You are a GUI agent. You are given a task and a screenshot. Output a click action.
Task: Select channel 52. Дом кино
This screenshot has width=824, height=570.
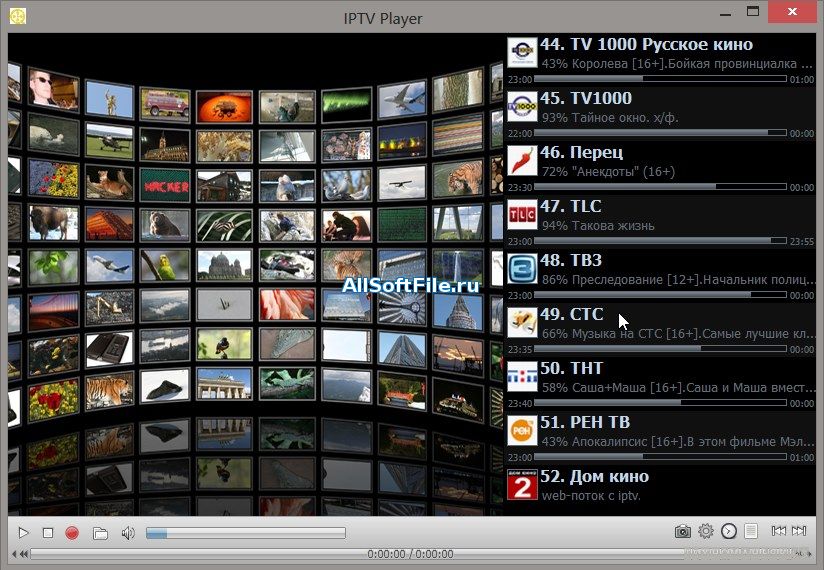(x=661, y=486)
